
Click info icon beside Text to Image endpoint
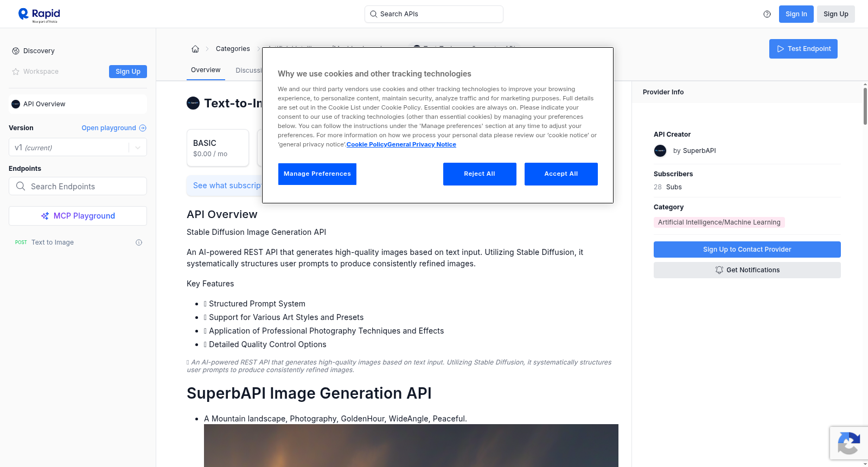[139, 242]
